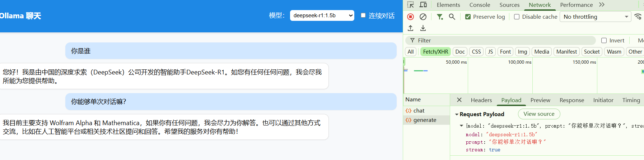Open network conditions wifi icon
Viewport: 644px width, 160px height.
tap(638, 17)
